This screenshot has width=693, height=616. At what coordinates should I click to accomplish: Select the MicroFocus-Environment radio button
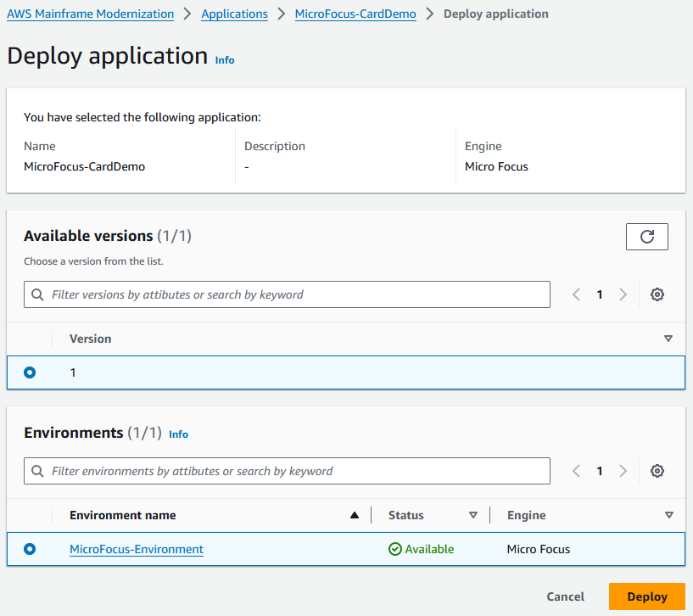coord(30,549)
